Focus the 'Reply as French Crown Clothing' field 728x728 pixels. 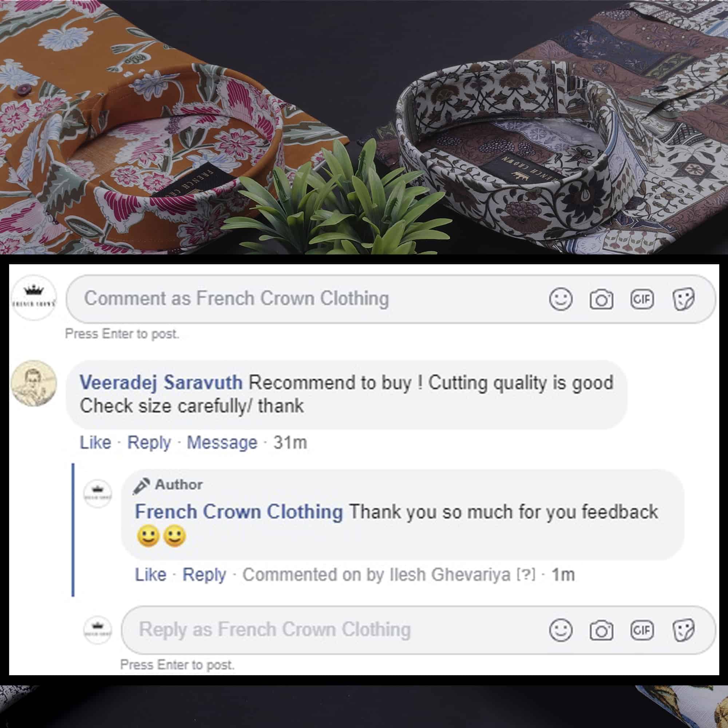point(418,630)
